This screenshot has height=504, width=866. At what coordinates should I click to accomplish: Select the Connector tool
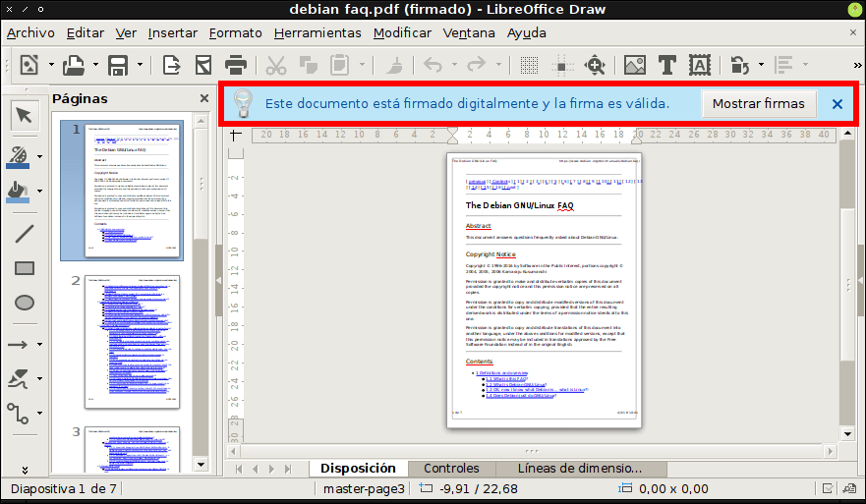pos(19,413)
